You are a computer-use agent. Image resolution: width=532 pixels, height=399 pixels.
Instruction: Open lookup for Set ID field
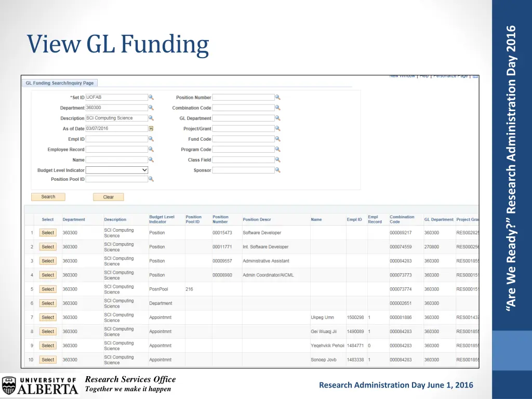151,97
